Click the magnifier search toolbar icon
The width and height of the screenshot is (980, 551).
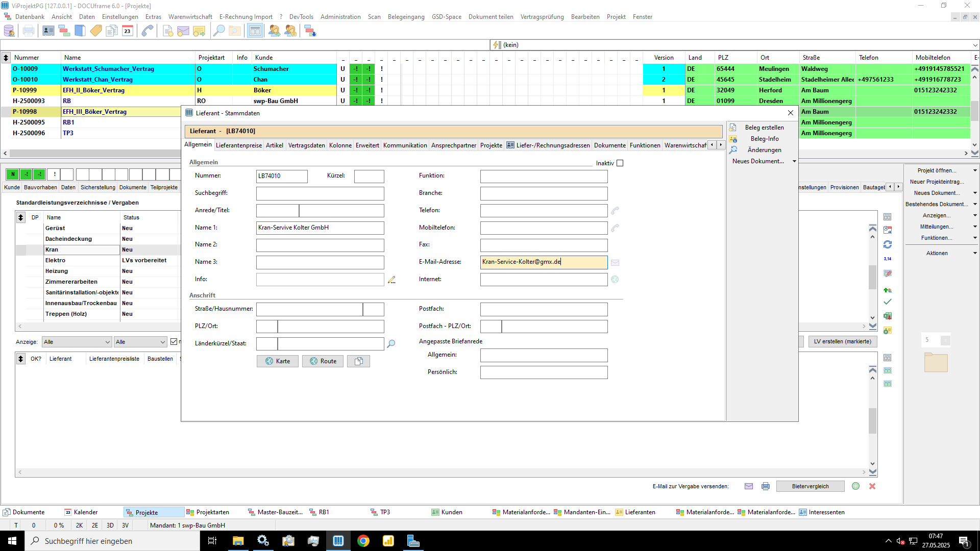(218, 31)
